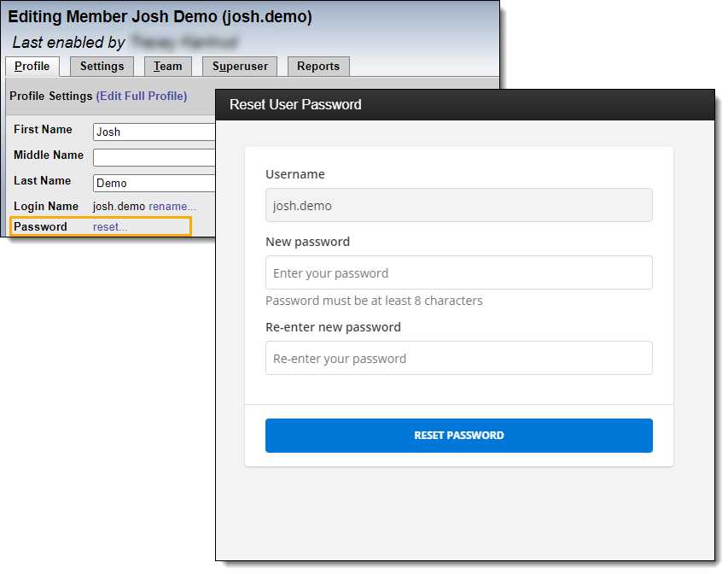Focus the Last Name field containing Demo
The width and height of the screenshot is (728, 574).
[154, 183]
